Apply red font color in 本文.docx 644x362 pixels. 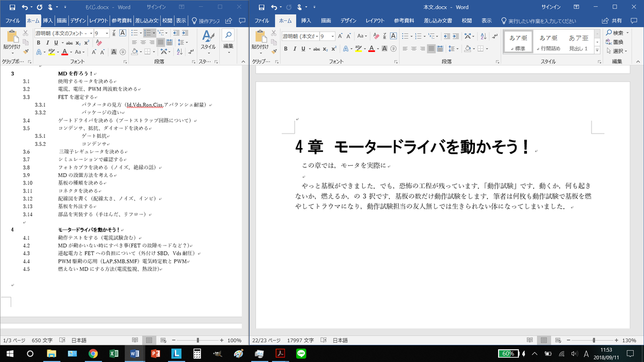(x=371, y=48)
